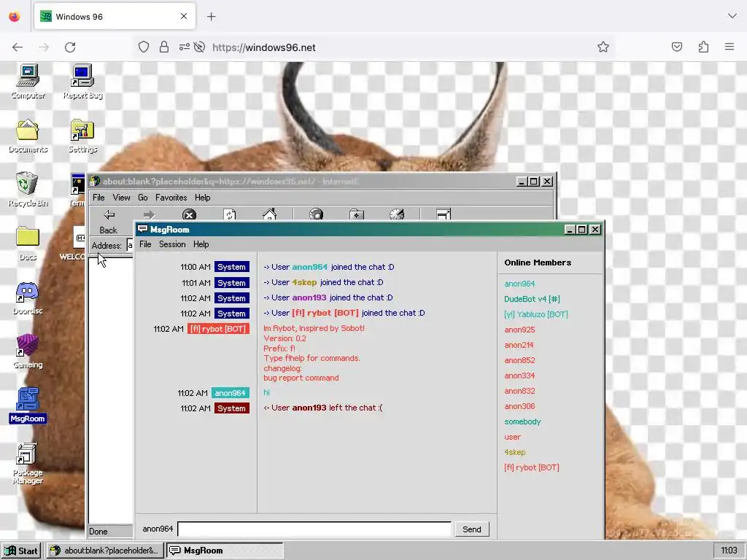Open the Go menu in Internet Explorer window

[x=143, y=198]
